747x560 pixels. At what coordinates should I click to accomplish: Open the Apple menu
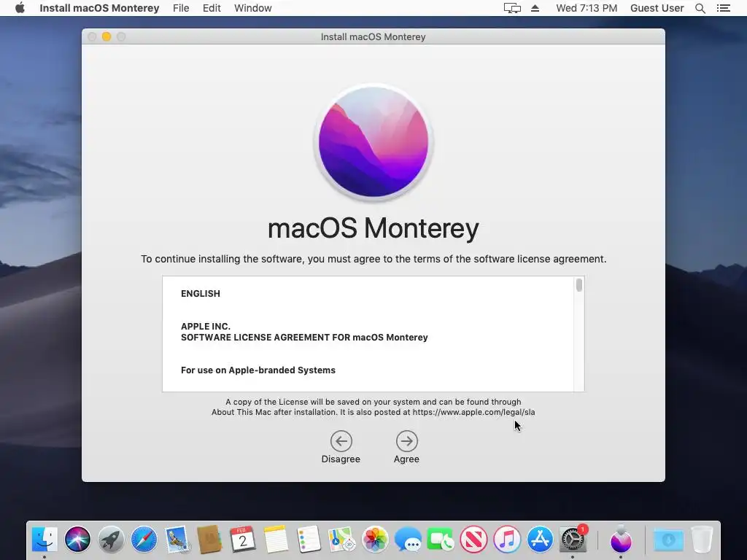tap(20, 8)
